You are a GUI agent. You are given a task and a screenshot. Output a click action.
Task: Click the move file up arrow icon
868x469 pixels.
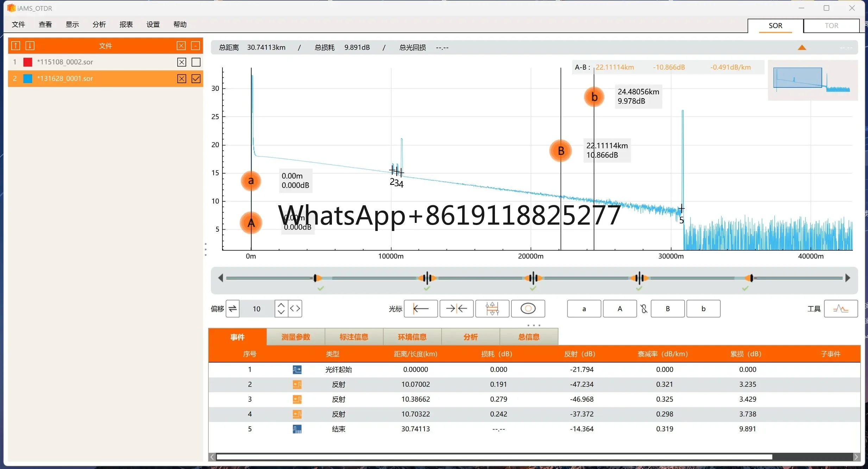pyautogui.click(x=16, y=46)
